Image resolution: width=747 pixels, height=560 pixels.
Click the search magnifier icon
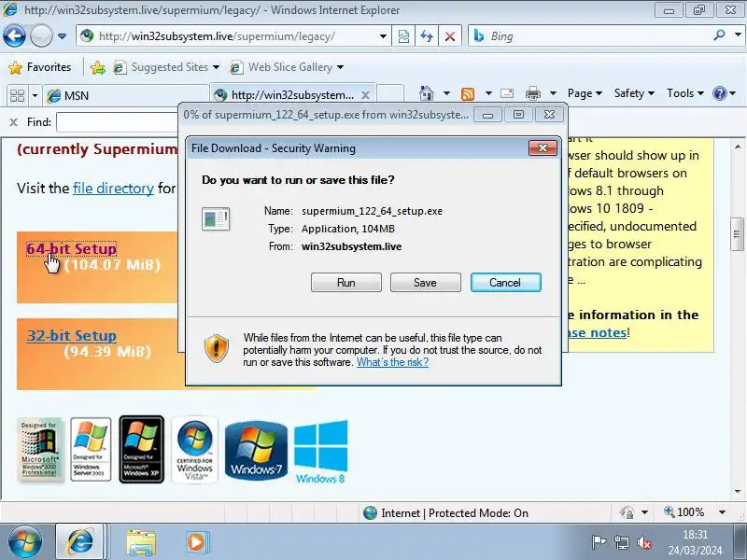click(720, 35)
